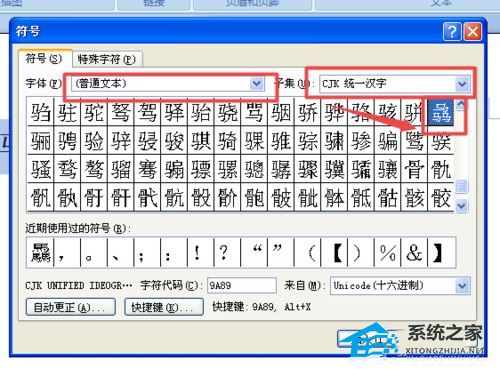This screenshot has height=369, width=500.
Task: Click the 字符代码 field containing 9A89
Action: coord(242,286)
